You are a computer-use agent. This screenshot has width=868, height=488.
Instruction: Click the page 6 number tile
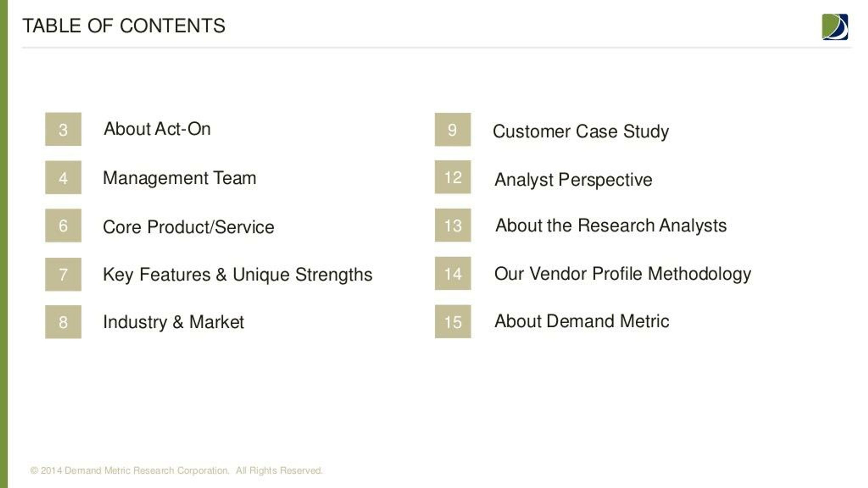(x=63, y=225)
